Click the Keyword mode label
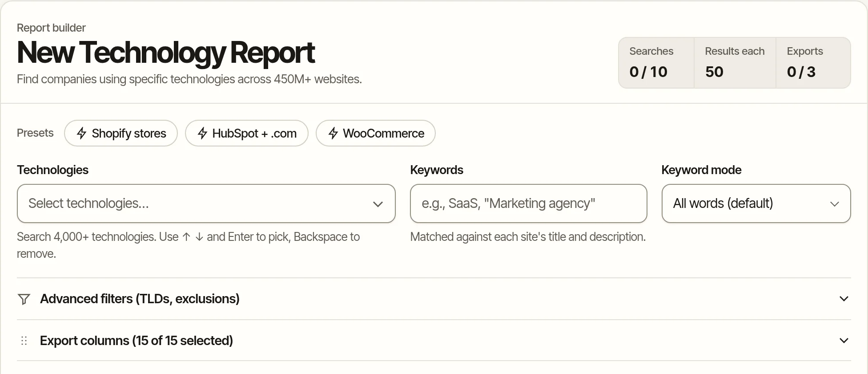Image resolution: width=868 pixels, height=374 pixels. (701, 170)
